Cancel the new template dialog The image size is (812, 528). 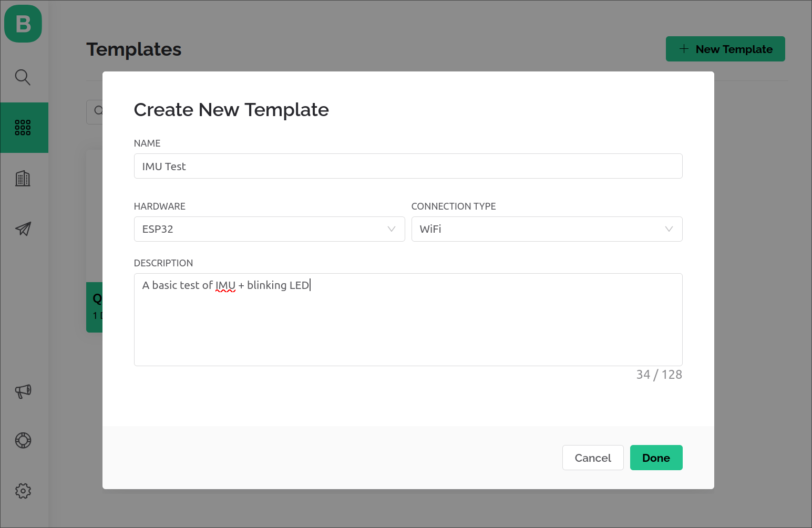(592, 458)
